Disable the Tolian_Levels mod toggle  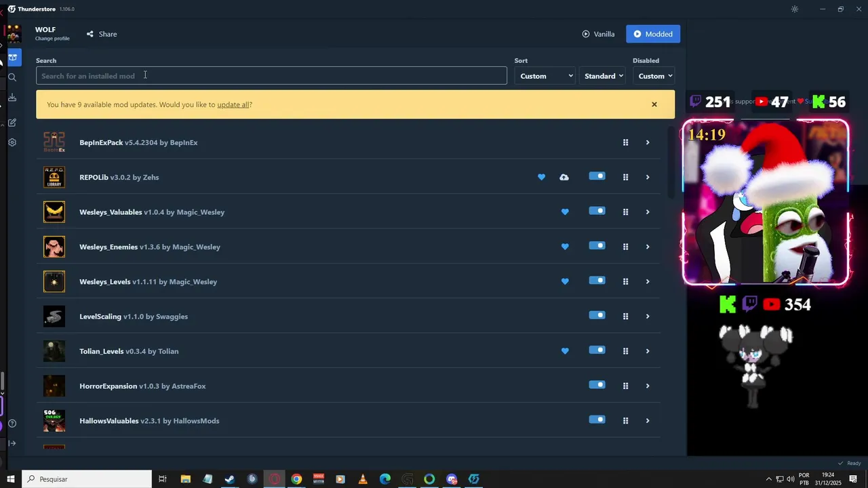(597, 350)
